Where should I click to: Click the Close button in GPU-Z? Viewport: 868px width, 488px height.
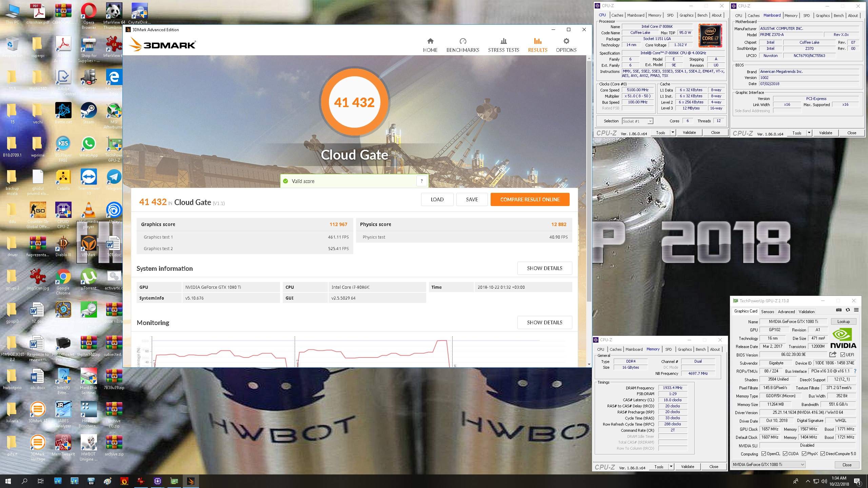coord(847,465)
